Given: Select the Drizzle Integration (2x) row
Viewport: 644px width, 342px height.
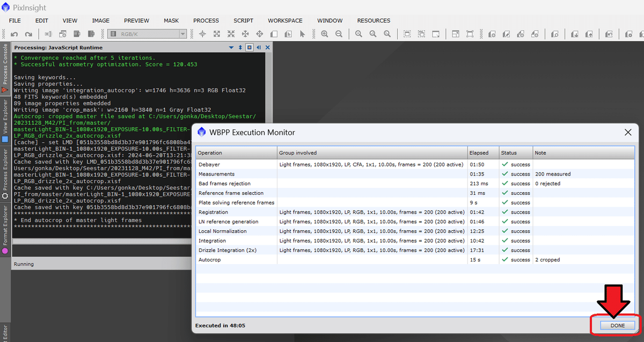Looking at the screenshot, I should [x=415, y=250].
